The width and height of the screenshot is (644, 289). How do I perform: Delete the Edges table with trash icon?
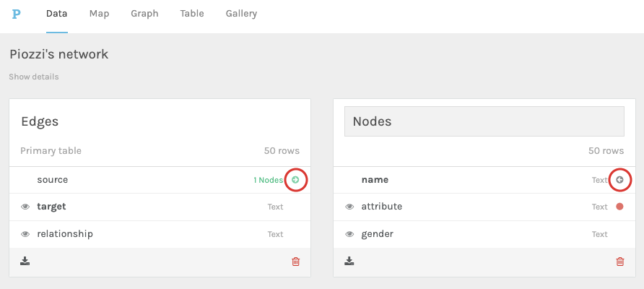pos(295,262)
